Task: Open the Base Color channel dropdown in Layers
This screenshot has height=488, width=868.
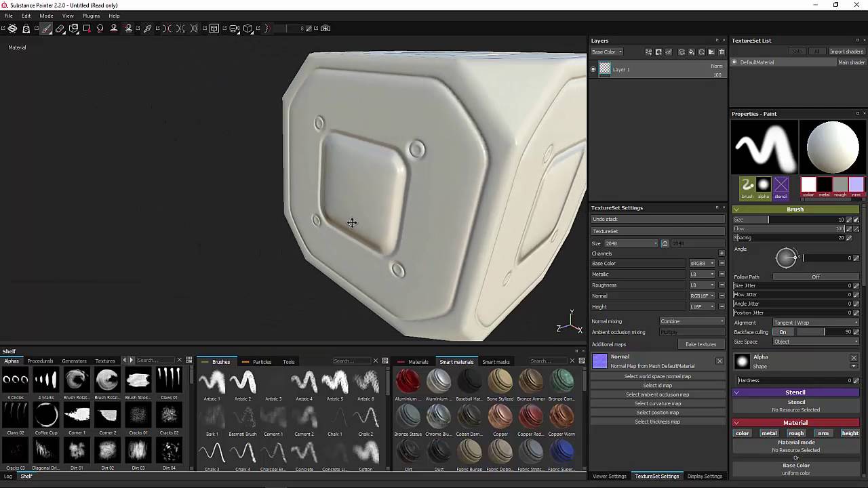Action: (x=606, y=52)
